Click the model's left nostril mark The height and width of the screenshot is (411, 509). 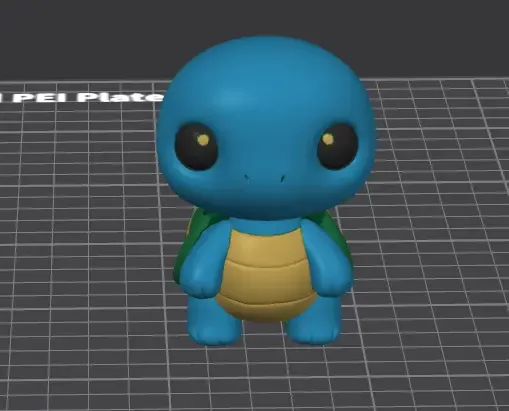pos(247,177)
